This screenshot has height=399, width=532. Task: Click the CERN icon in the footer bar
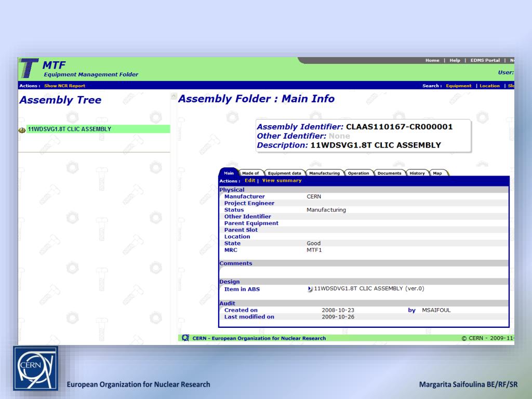(185, 338)
